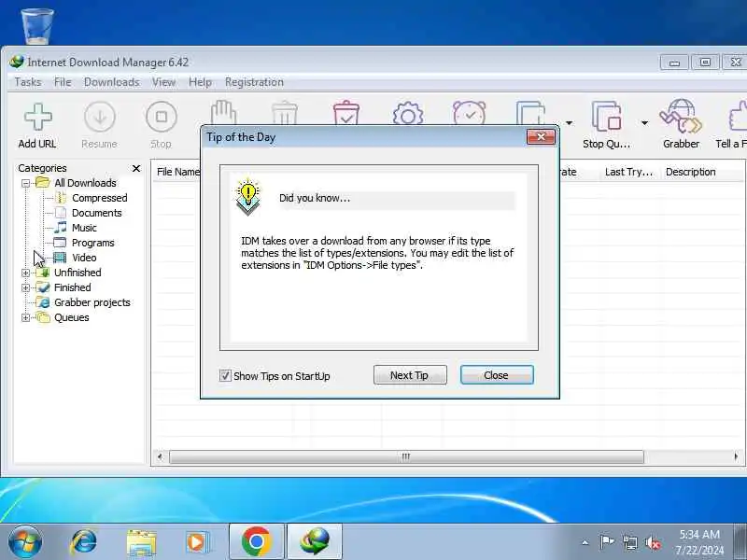Click the Stop All hand icon

[x=223, y=112]
